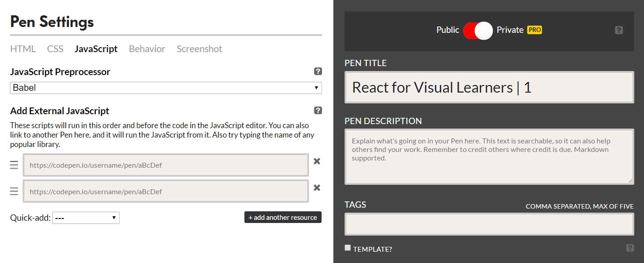Open the Screenshot settings tab
Image resolution: width=644 pixels, height=263 pixels.
[x=199, y=49]
